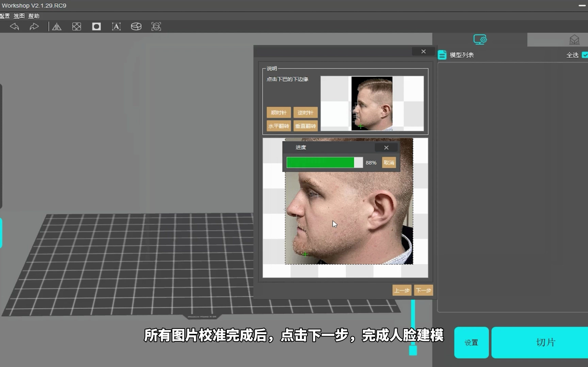Toggle the 全选 select-all checkbox
The width and height of the screenshot is (588, 367).
[585, 55]
